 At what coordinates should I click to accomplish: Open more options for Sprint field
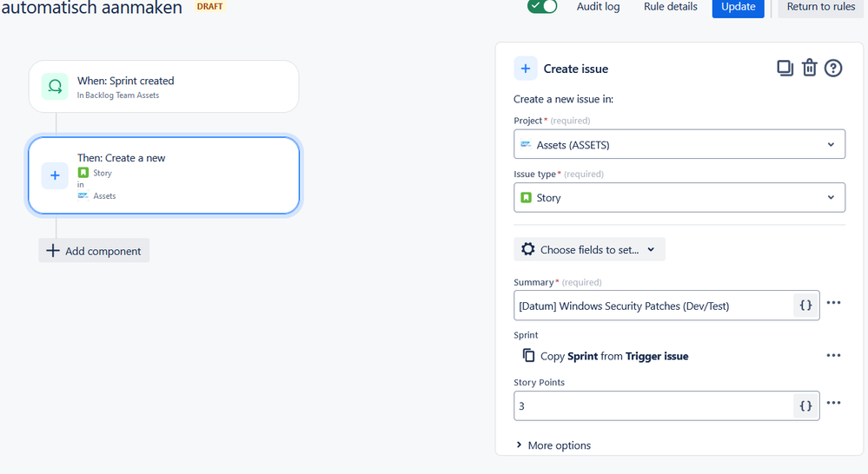click(x=833, y=355)
